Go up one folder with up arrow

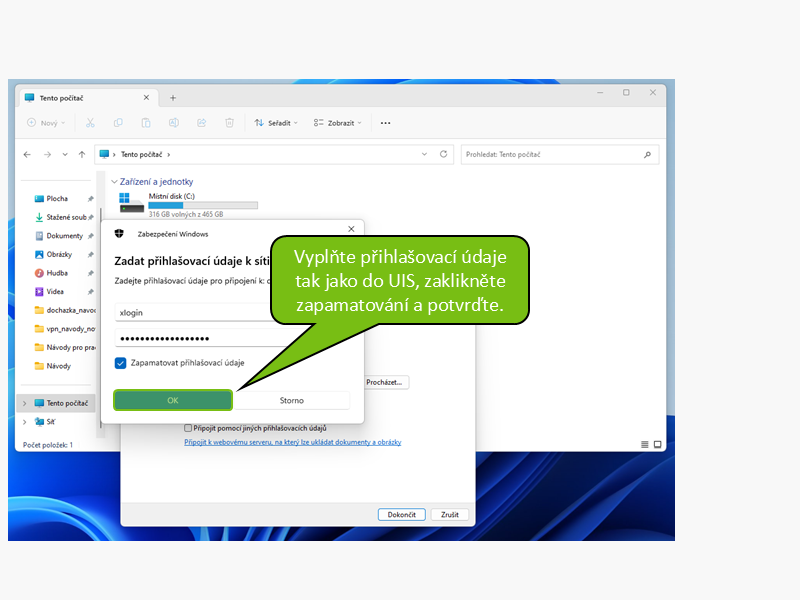tap(82, 155)
